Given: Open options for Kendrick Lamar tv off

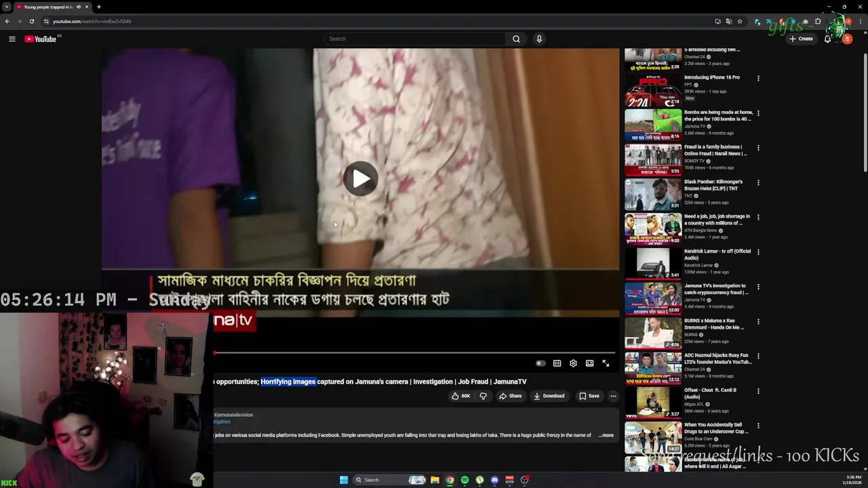Looking at the screenshot, I should (x=758, y=251).
